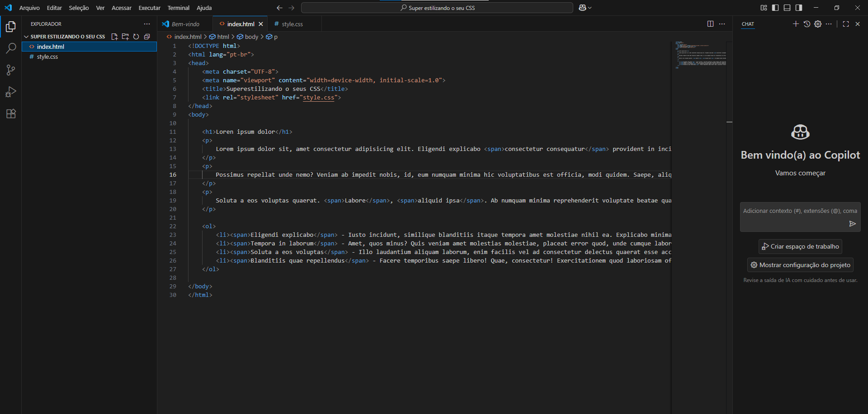Click the EXPLORADOR panel header

(x=46, y=24)
